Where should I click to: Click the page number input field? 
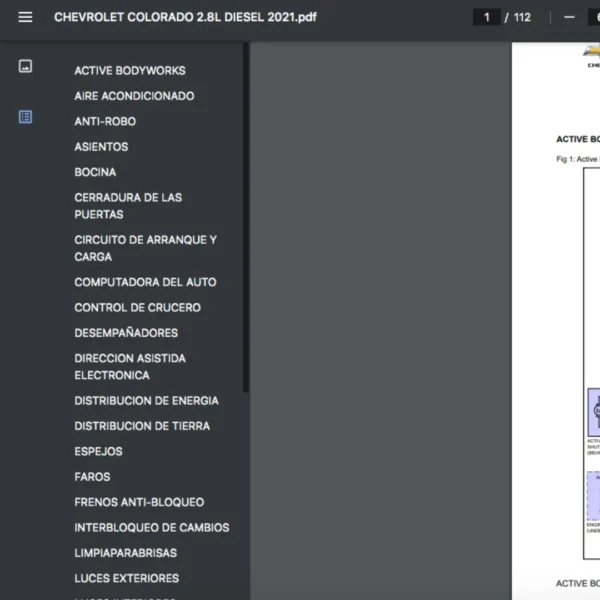pyautogui.click(x=487, y=17)
